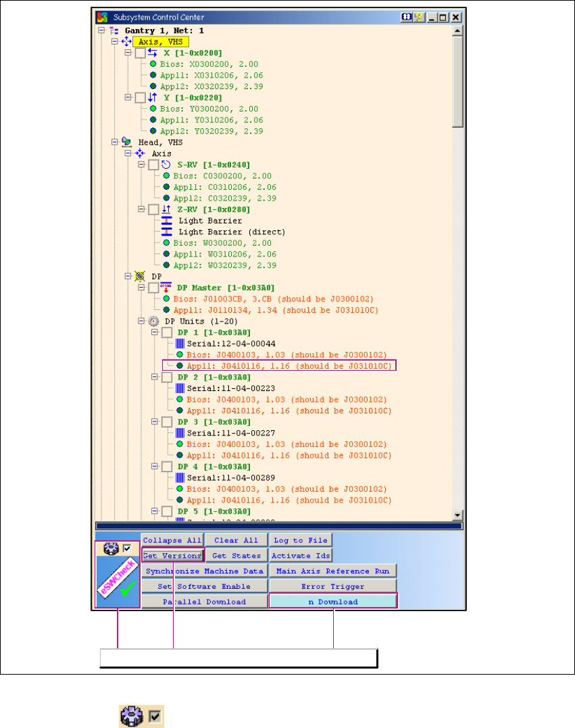The width and height of the screenshot is (575, 728).
Task: Collapse the DP Units (1-20) node
Action: click(x=142, y=321)
